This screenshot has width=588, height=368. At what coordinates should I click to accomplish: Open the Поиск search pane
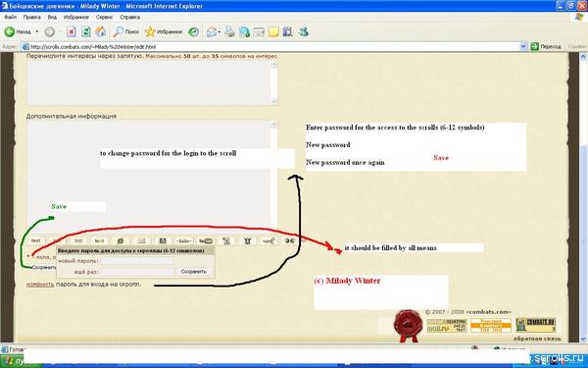click(x=126, y=32)
